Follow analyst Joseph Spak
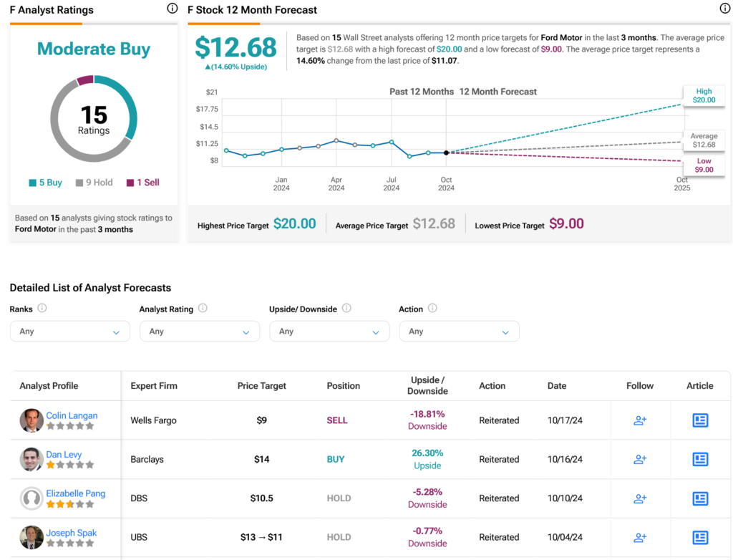This screenshot has height=560, width=733. tap(640, 537)
